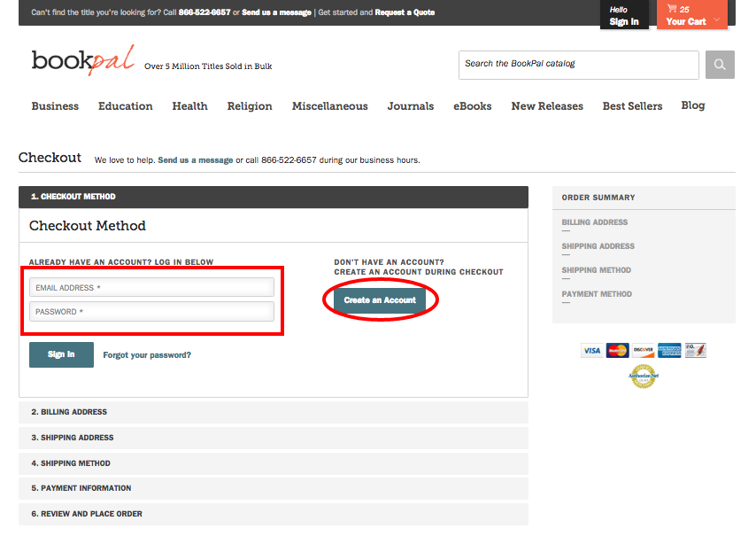The width and height of the screenshot is (756, 544).
Task: Click Sign In in top header
Action: tap(624, 21)
